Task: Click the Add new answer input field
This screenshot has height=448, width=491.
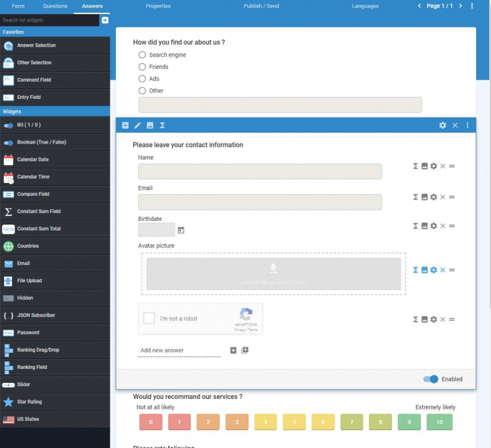Action: [x=179, y=350]
